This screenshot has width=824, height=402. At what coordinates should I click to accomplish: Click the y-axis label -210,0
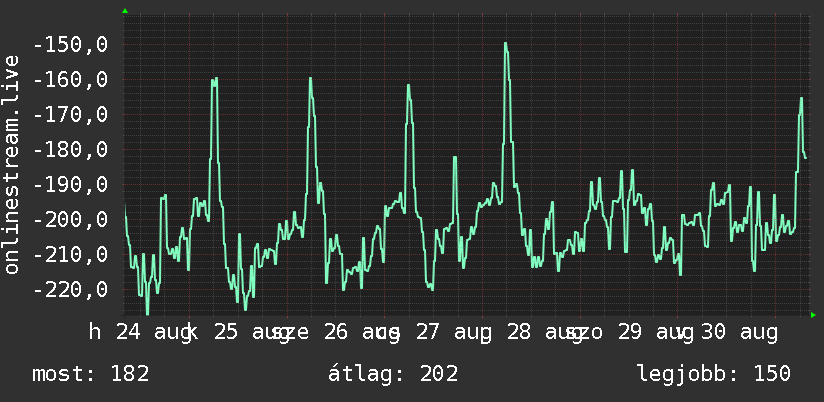coord(70,255)
